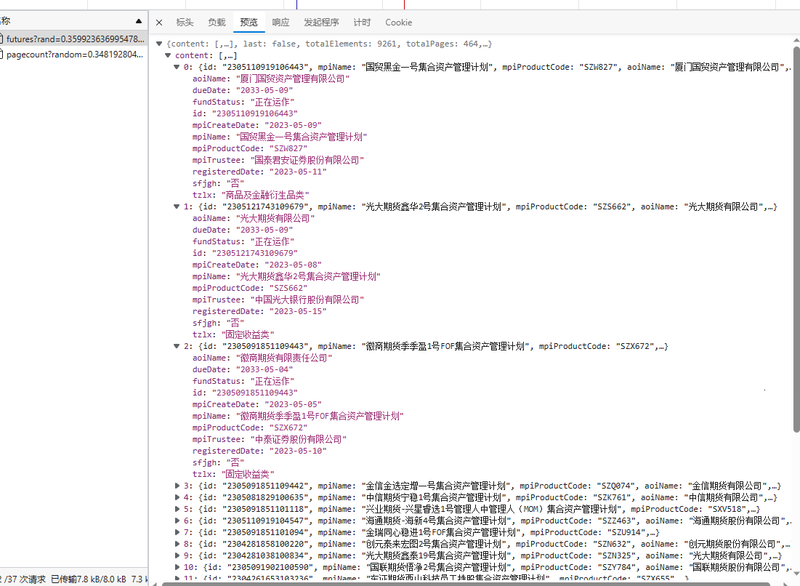
Task: Sort requests using the name column arrow
Action: point(139,21)
